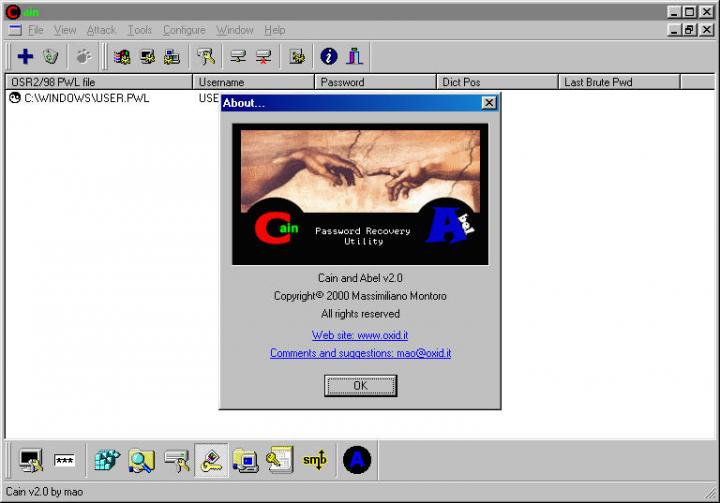
Task: Click the highlighted PWL key icon
Action: [x=211, y=460]
